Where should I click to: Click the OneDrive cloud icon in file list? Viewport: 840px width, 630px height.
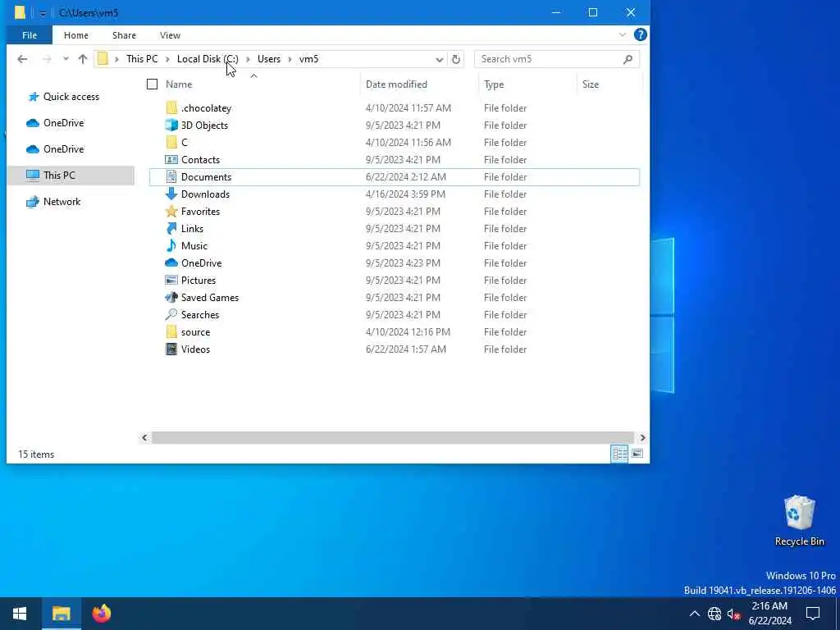coord(171,263)
